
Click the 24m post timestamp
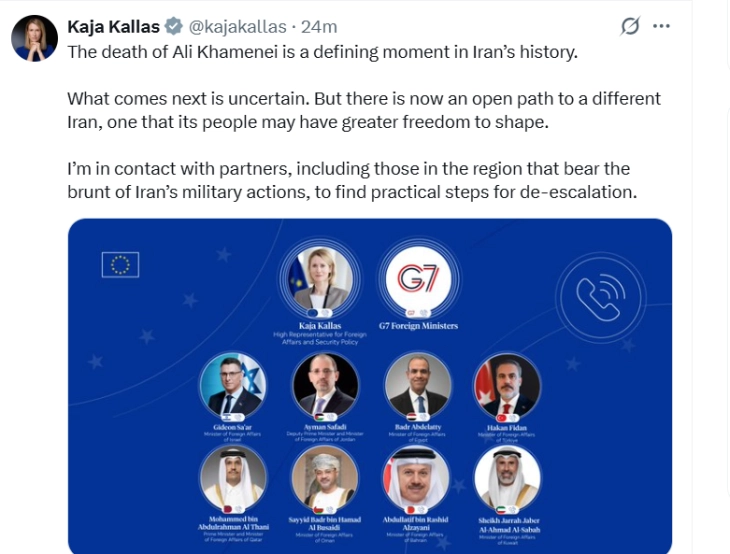319,27
